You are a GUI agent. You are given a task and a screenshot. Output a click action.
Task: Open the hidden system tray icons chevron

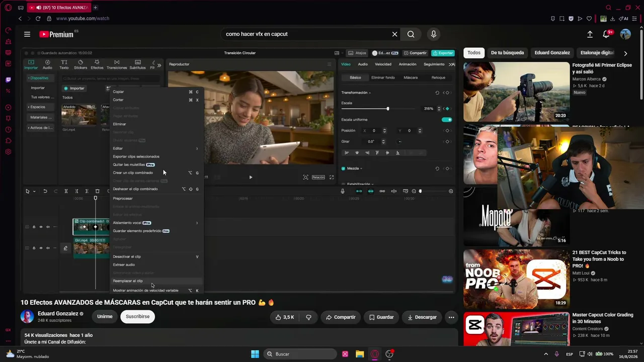coord(546,354)
